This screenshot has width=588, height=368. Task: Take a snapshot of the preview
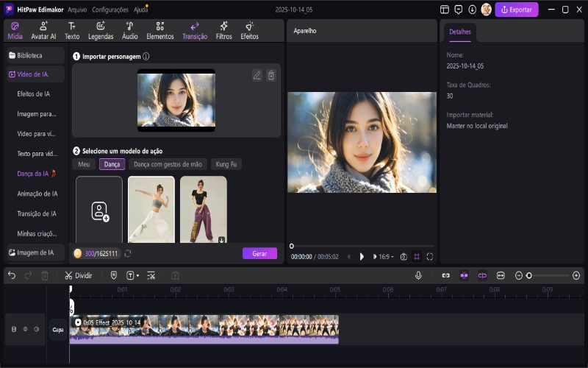pos(403,257)
